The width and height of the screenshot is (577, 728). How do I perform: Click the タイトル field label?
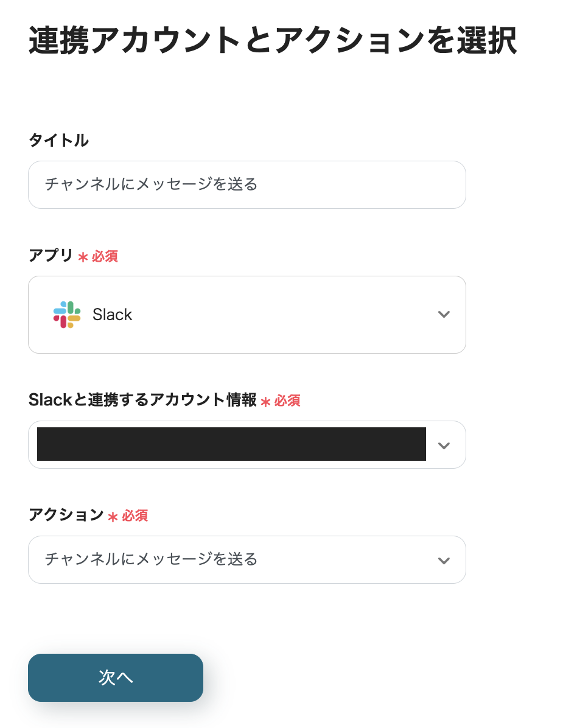[x=58, y=141]
